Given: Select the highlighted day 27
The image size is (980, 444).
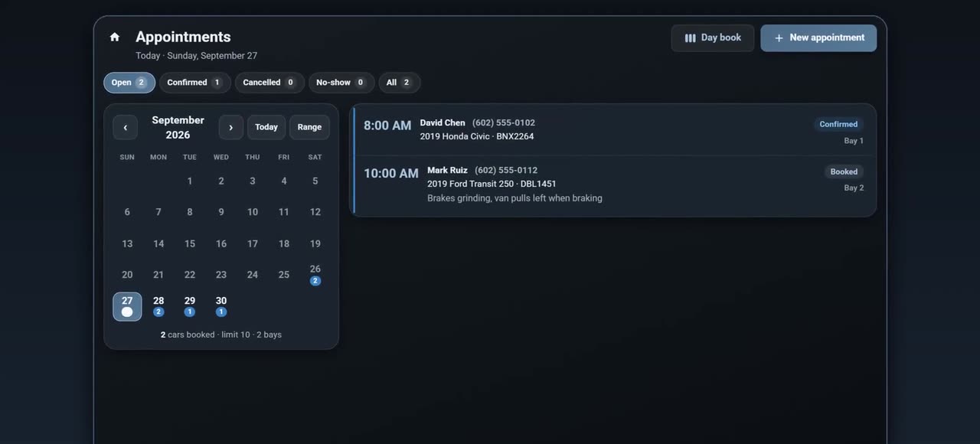Looking at the screenshot, I should (127, 306).
